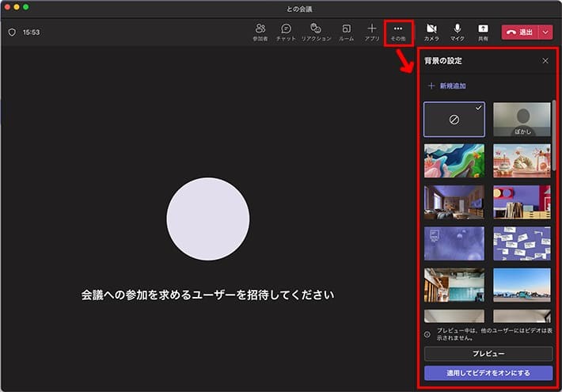
Task: Click the participant avatar circle
Action: click(x=208, y=219)
